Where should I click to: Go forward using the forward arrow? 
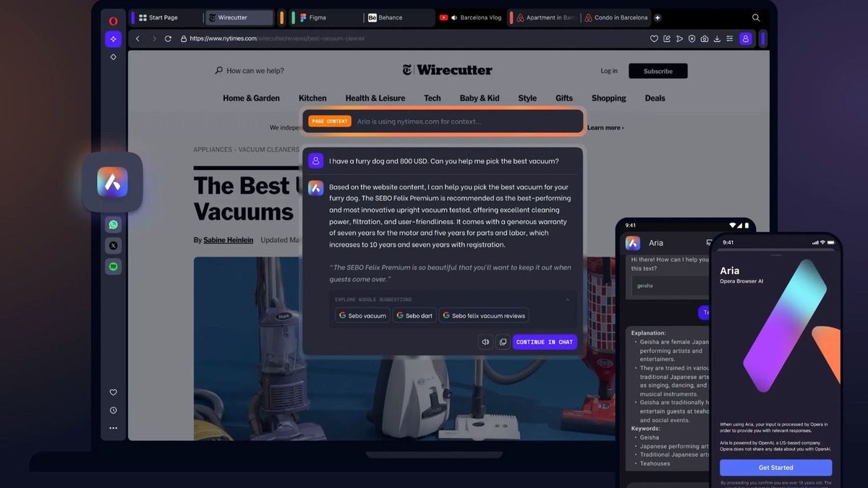(x=153, y=38)
